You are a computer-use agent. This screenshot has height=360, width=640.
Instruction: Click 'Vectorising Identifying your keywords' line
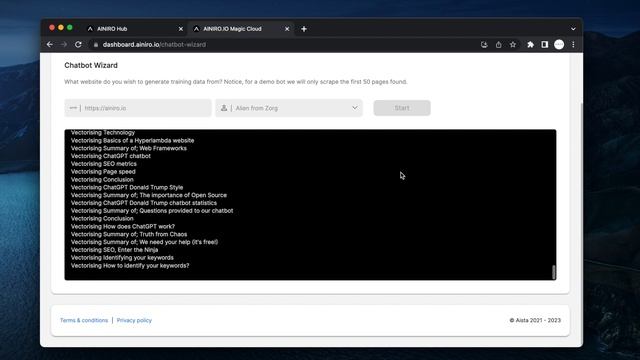tap(122, 258)
